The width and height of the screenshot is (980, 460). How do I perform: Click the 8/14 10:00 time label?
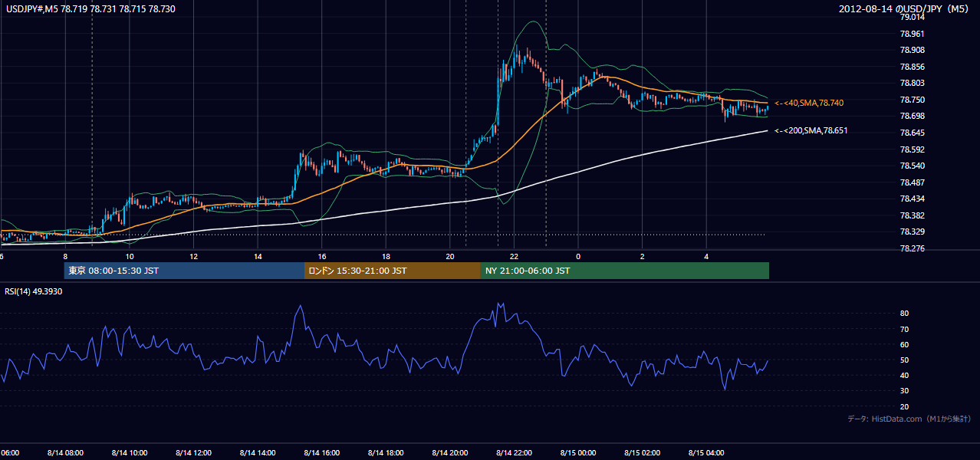(129, 453)
